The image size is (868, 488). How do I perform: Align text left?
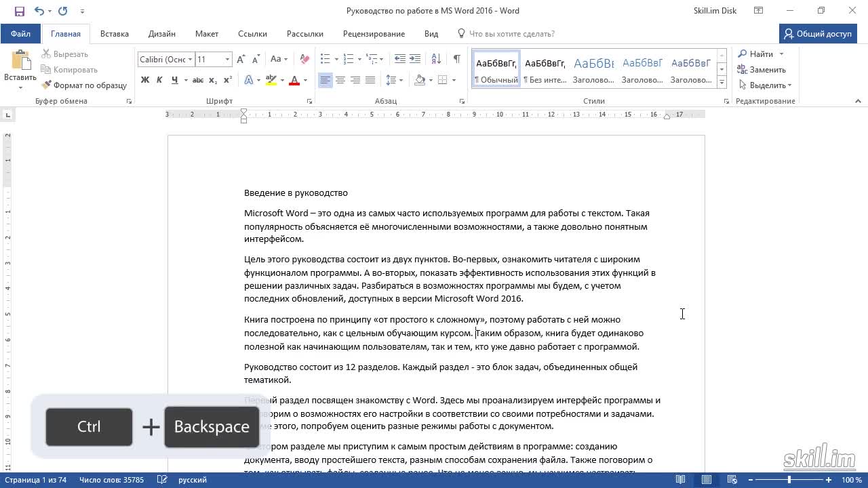(325, 80)
